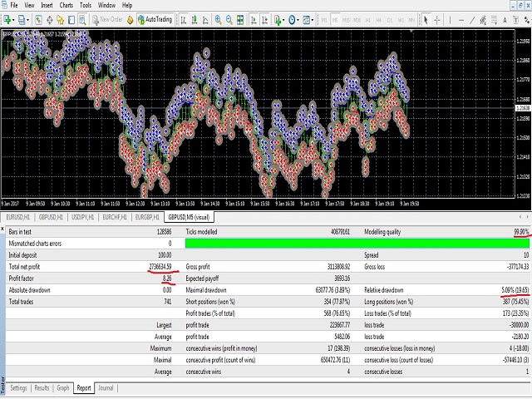The height and width of the screenshot is (399, 532).
Task: Open the Charts menu
Action: pos(66,5)
